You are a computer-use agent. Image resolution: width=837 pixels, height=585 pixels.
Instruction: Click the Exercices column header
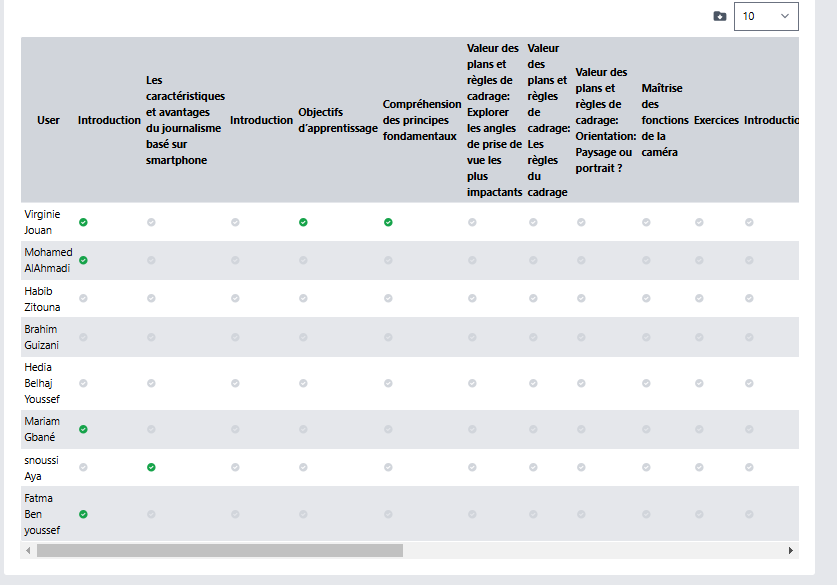pyautogui.click(x=716, y=120)
